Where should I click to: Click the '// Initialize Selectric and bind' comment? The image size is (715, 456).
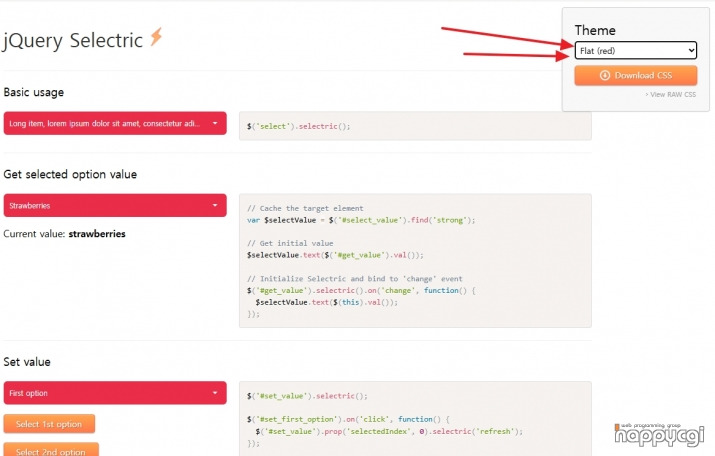click(x=354, y=279)
